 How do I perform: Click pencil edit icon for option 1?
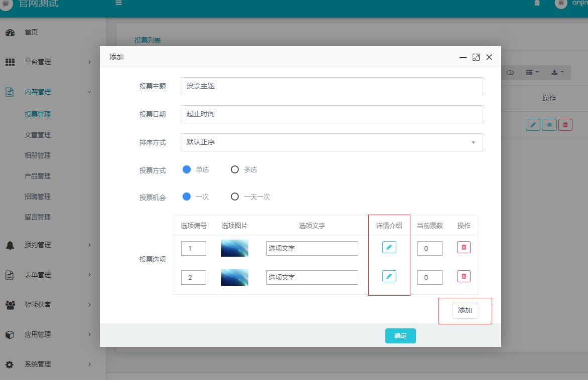[x=389, y=247]
